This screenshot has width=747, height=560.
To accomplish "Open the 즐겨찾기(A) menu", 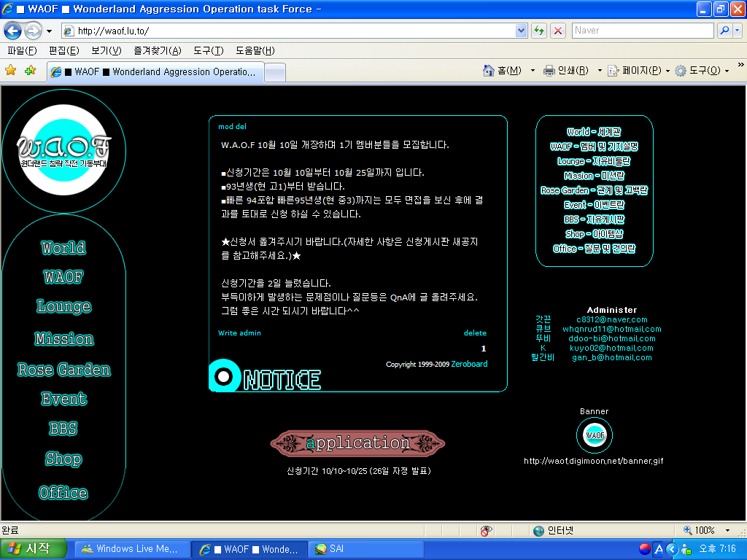I will click(x=158, y=50).
